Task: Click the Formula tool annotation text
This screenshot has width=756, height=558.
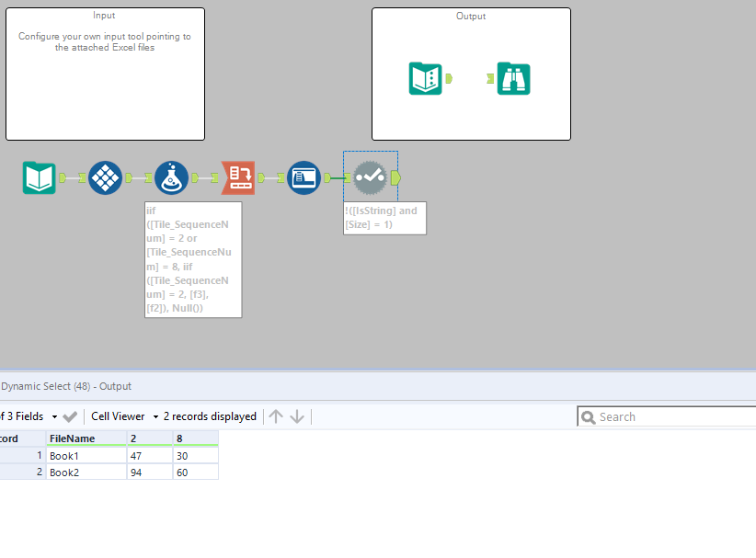Action: pos(193,259)
